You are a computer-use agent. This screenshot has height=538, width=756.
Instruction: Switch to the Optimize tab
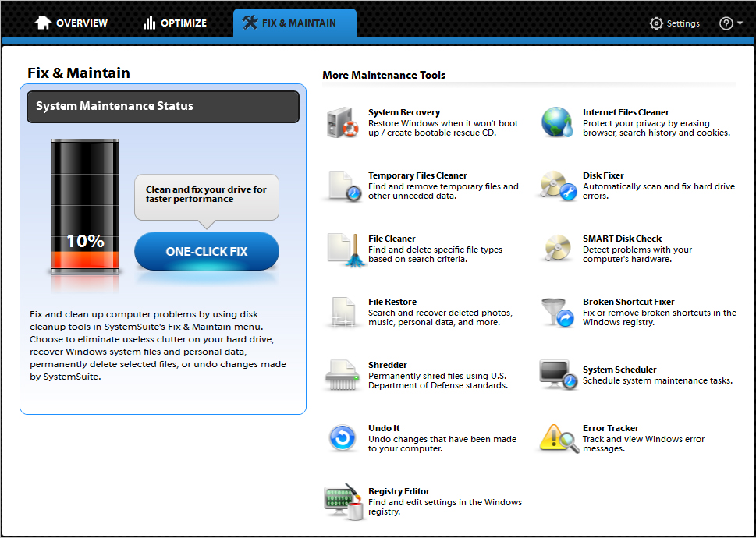(x=175, y=23)
